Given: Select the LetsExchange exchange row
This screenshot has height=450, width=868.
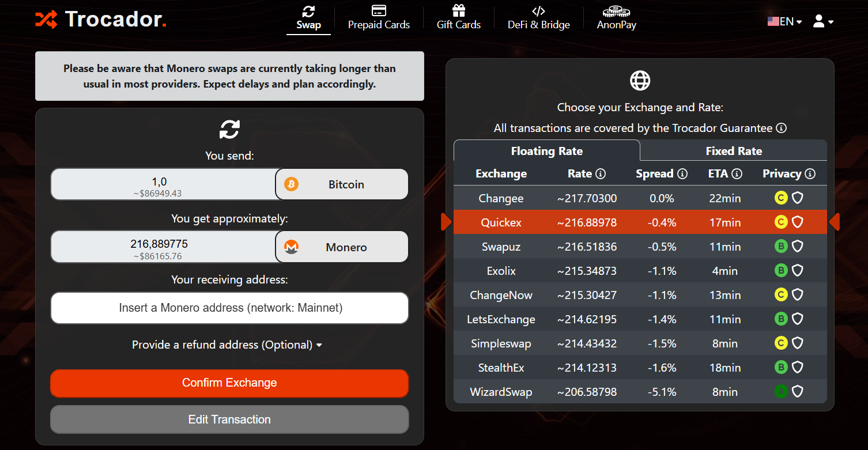Looking at the screenshot, I should [x=640, y=319].
